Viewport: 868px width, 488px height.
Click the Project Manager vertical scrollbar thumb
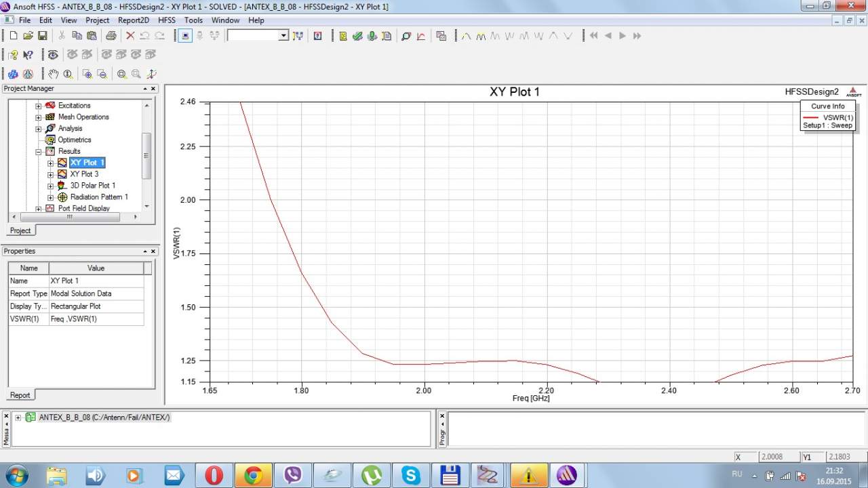click(146, 156)
